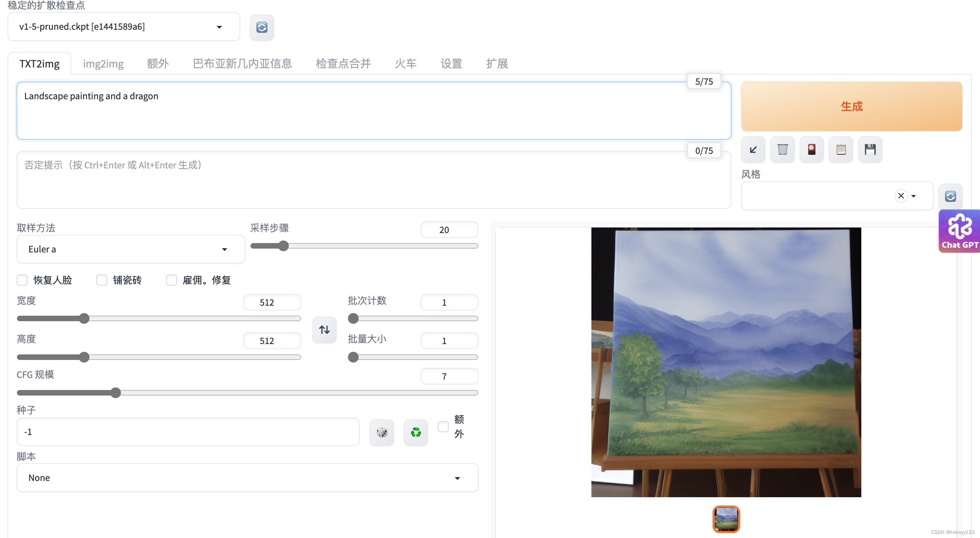Click the green recycle reuse seed icon
The height and width of the screenshot is (538, 980).
tap(416, 432)
